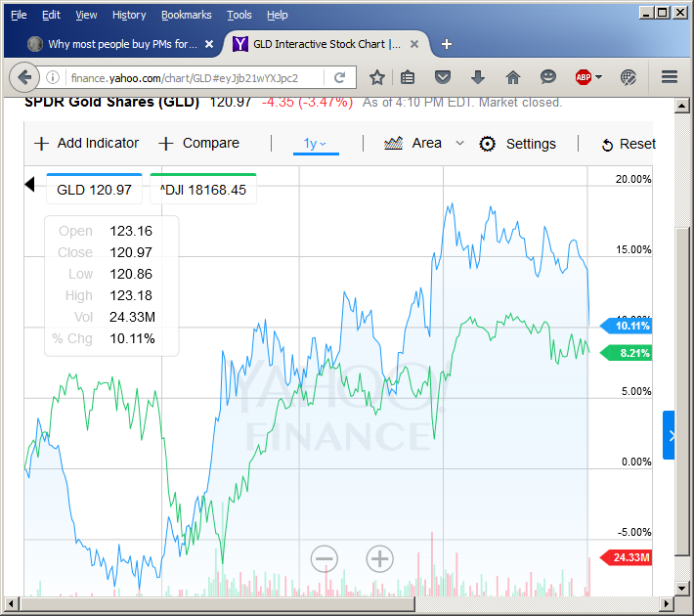The height and width of the screenshot is (616, 694).
Task: Close the GLD Interactive Stock Chart tab
Action: (414, 44)
